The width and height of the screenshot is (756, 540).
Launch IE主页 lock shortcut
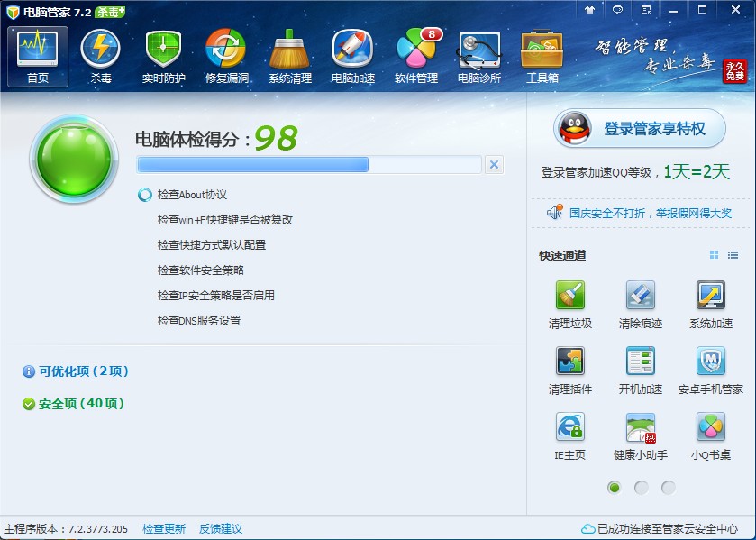(569, 435)
